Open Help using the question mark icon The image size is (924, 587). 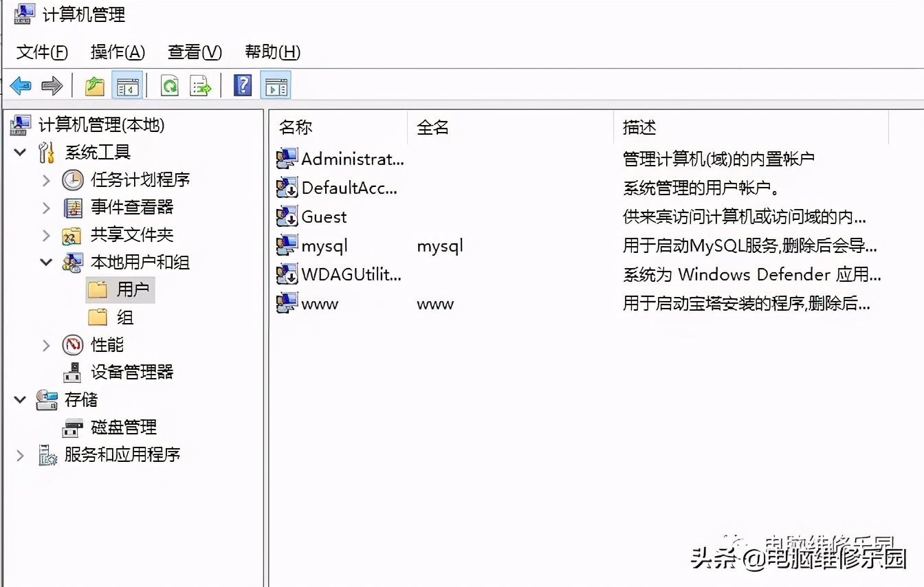coord(242,86)
